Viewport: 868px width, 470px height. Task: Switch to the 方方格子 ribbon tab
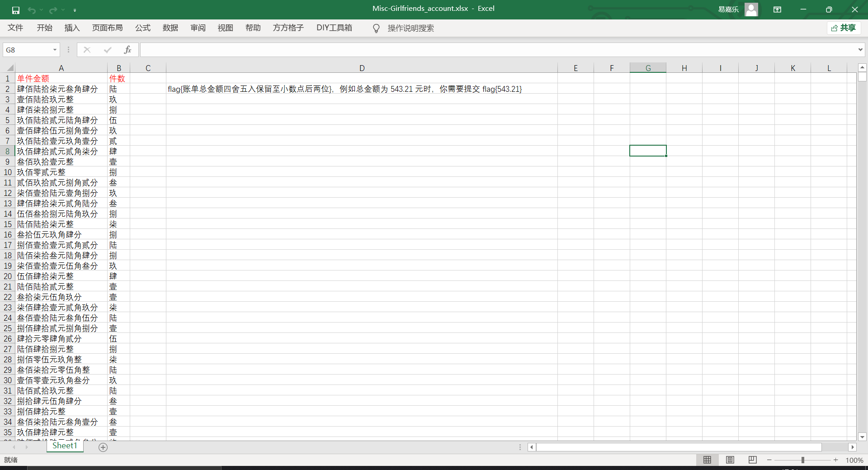(288, 28)
